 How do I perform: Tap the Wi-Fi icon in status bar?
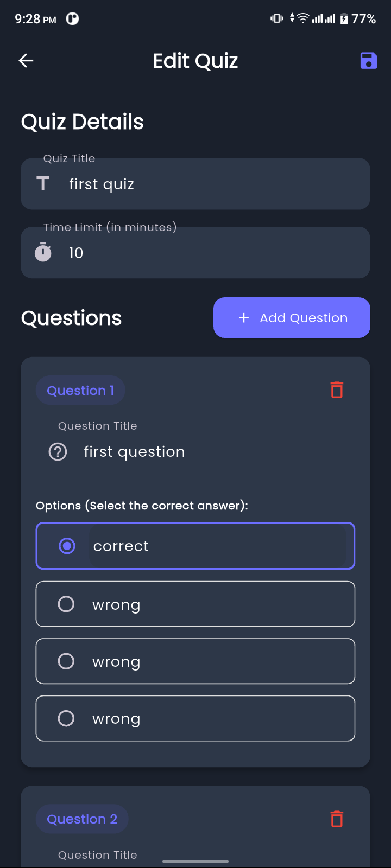pyautogui.click(x=302, y=18)
